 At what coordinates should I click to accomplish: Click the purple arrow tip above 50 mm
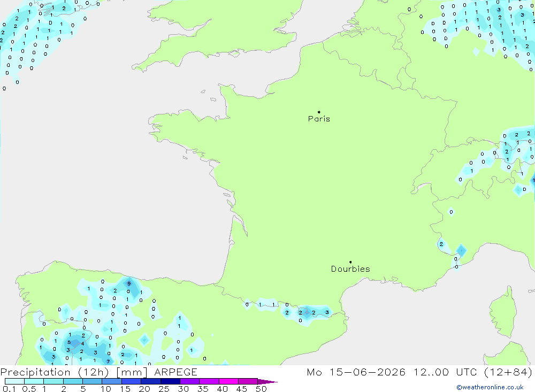click(267, 381)
